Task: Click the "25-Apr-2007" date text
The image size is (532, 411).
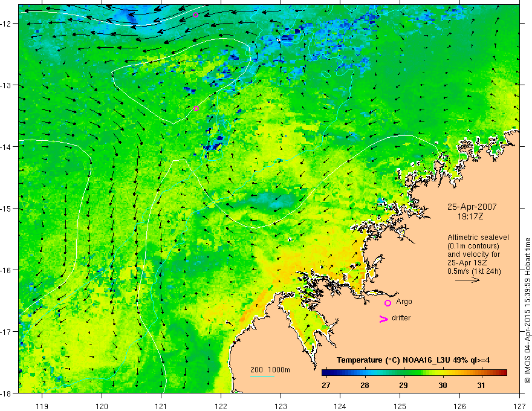Action: click(472, 207)
